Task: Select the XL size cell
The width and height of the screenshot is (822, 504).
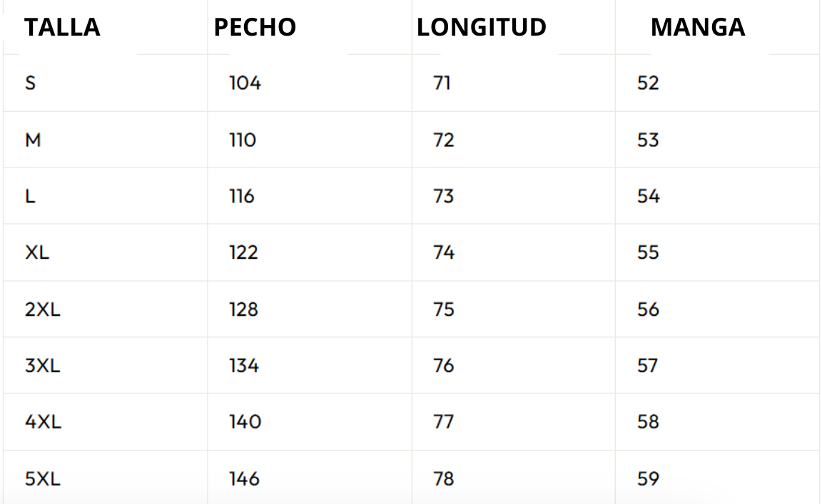Action: (x=37, y=252)
